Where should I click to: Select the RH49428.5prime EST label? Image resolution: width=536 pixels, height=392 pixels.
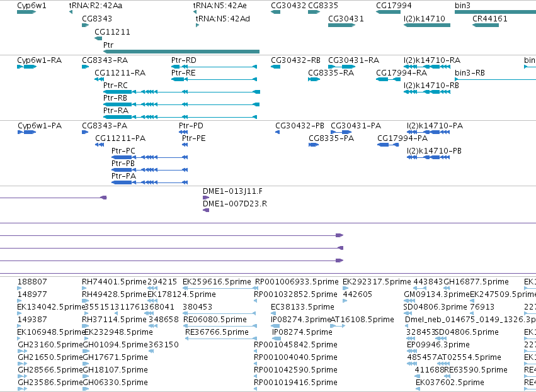pos(114,294)
